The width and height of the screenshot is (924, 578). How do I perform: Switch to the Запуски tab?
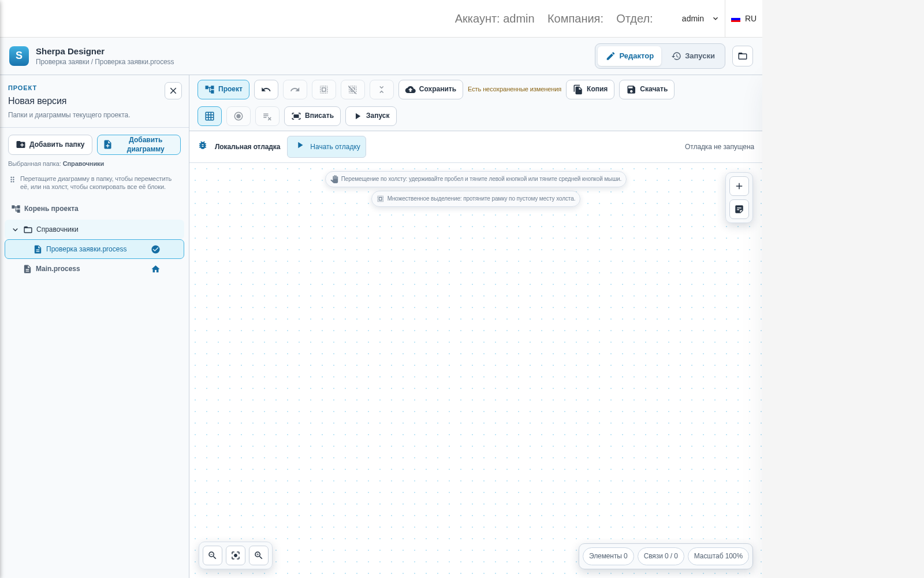pyautogui.click(x=693, y=56)
